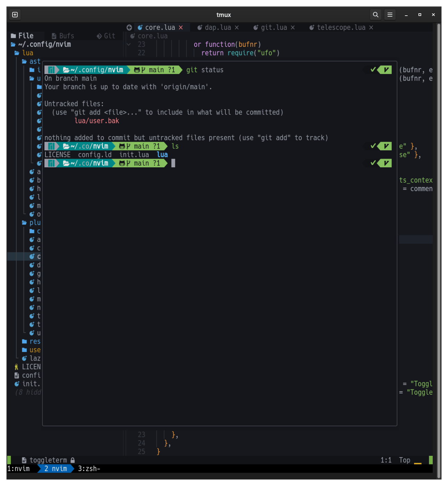
Task: Click the fold chevron at line 23
Action: (129, 44)
